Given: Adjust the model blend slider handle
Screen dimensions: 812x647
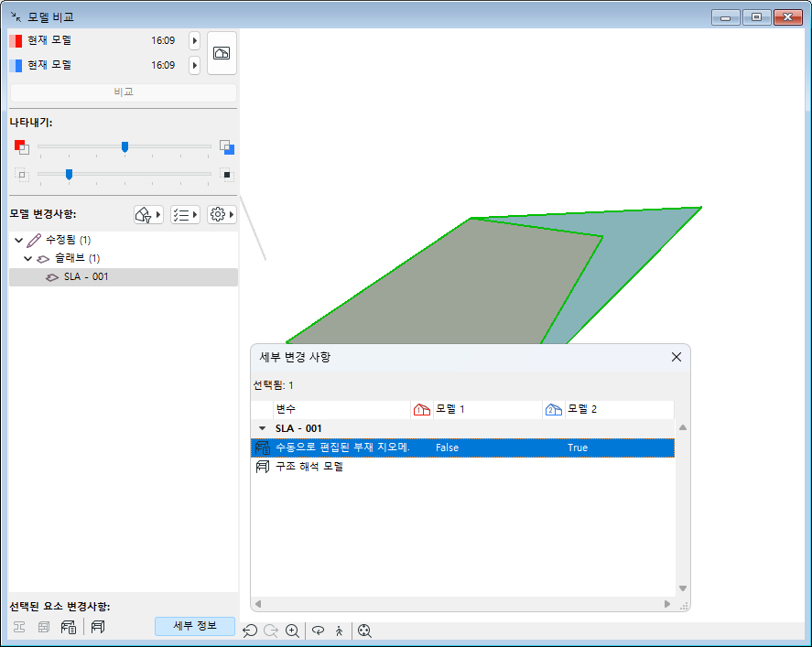Looking at the screenshot, I should tap(125, 147).
